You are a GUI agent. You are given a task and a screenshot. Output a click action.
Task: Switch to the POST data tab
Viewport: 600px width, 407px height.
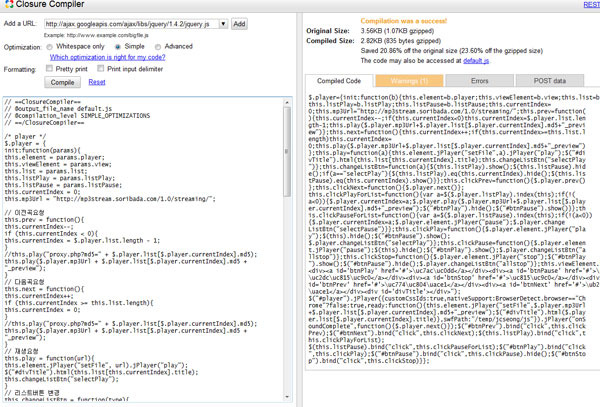(549, 81)
